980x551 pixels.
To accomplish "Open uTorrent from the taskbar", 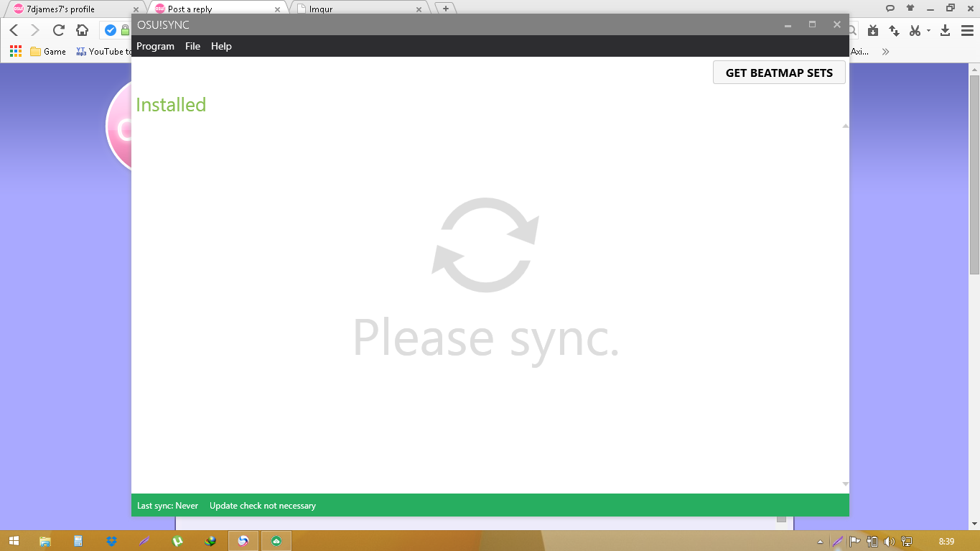I will point(177,541).
